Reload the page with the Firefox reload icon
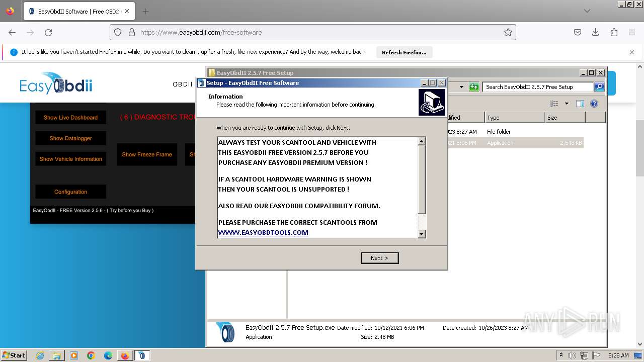 [48, 32]
